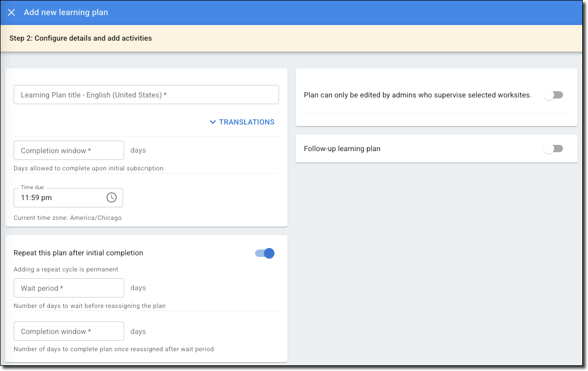Click into the Wait period field
This screenshot has height=371, width=588.
click(68, 288)
